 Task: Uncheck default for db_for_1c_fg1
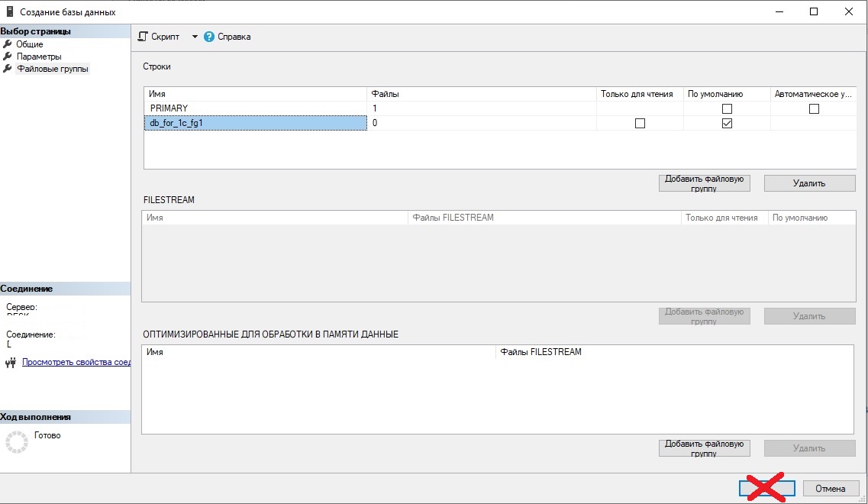click(x=727, y=123)
